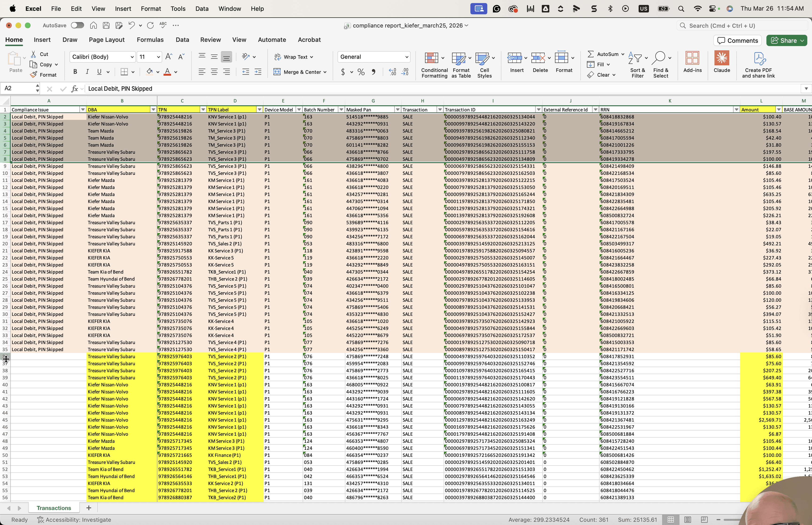
Task: Switch to the Formulas ribbon tab
Action: pyautogui.click(x=150, y=39)
